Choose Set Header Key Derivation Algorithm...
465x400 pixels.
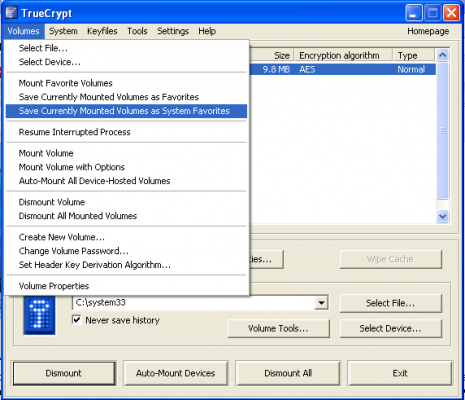[x=126, y=265]
